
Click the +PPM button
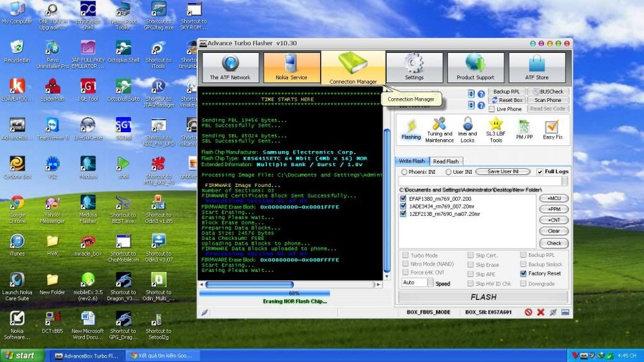click(x=553, y=209)
